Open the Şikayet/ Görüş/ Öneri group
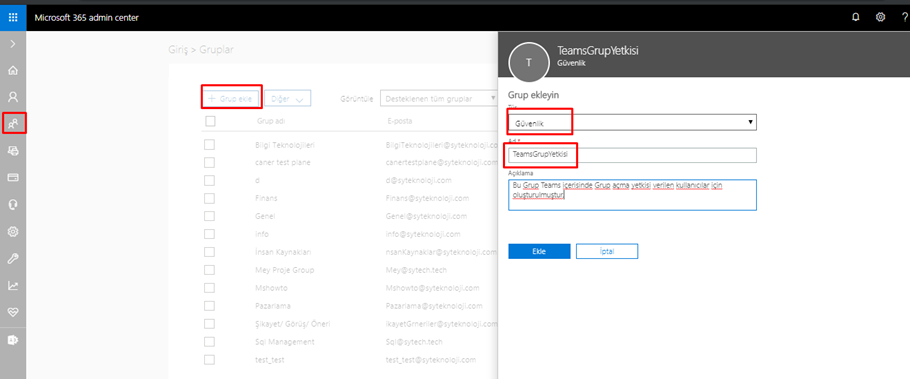Image resolution: width=910 pixels, height=379 pixels. pos(292,324)
